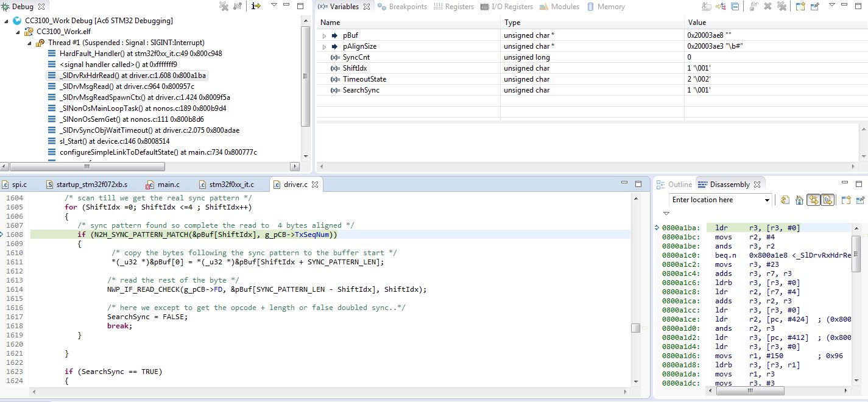Toggle Show Source button in Disassembly toolbar
Image resolution: width=868 pixels, height=402 pixels.
tap(827, 200)
